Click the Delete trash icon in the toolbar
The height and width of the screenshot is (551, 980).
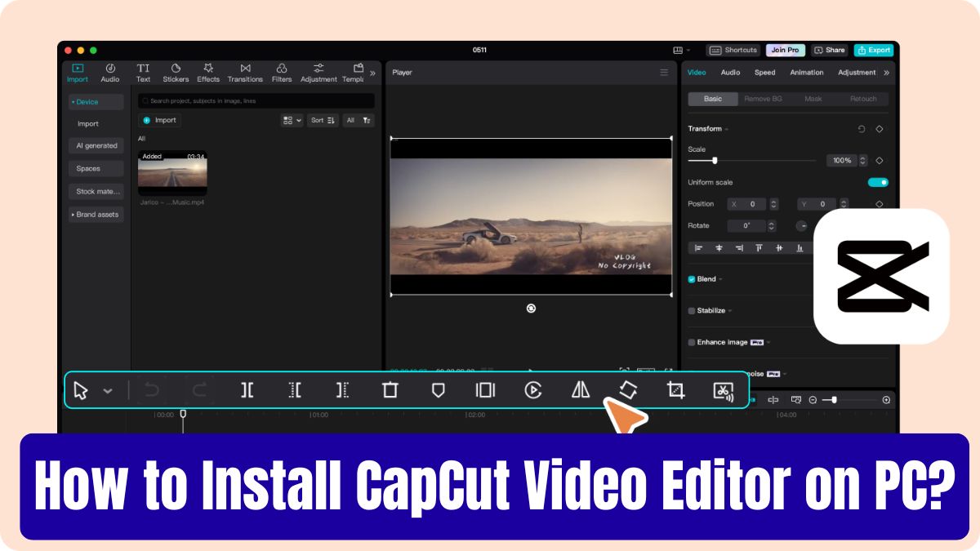pos(390,390)
